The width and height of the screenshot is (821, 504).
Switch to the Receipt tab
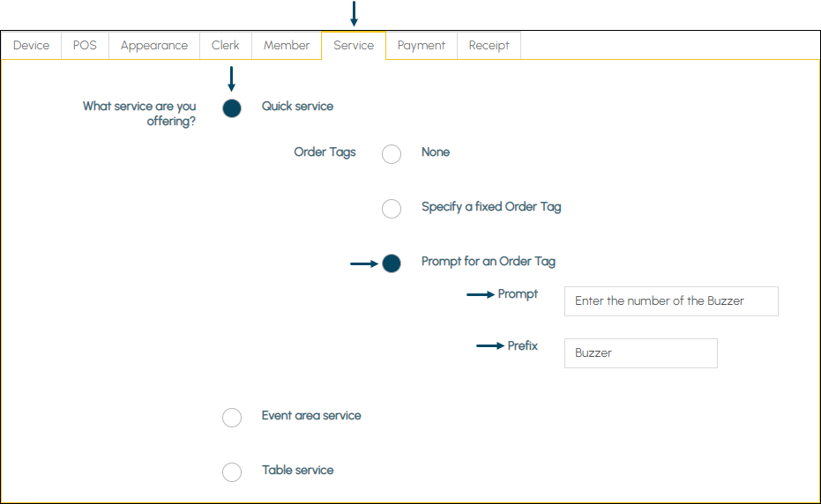click(489, 46)
